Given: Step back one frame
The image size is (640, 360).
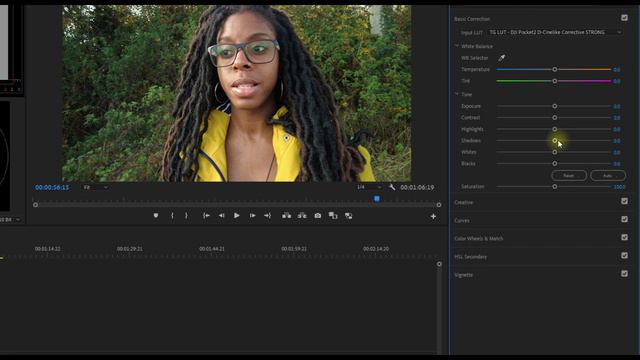Looking at the screenshot, I should [x=221, y=216].
